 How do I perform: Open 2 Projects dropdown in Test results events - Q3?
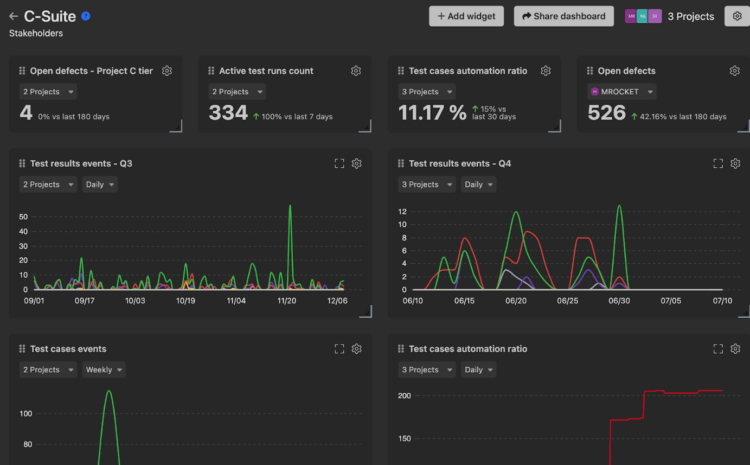(x=48, y=184)
